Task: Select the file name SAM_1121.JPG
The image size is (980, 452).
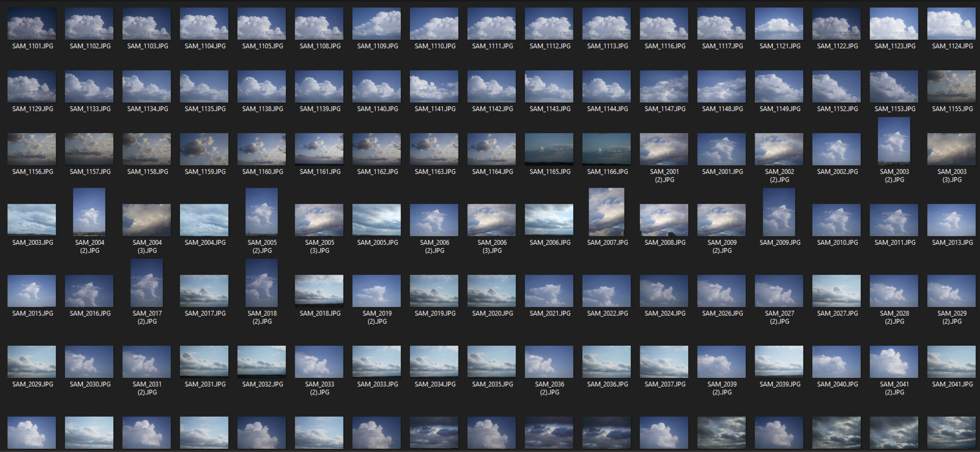Action: [x=780, y=46]
